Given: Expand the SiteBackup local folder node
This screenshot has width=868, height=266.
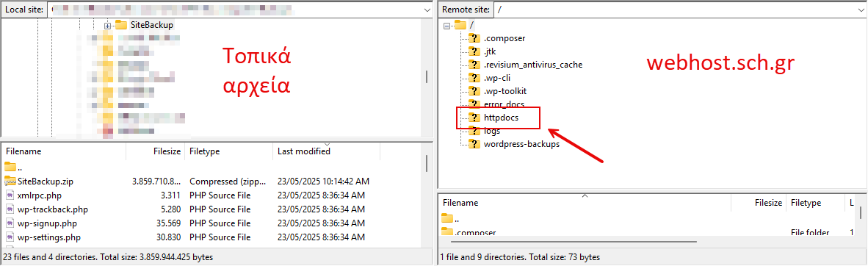Looking at the screenshot, I should click(107, 26).
